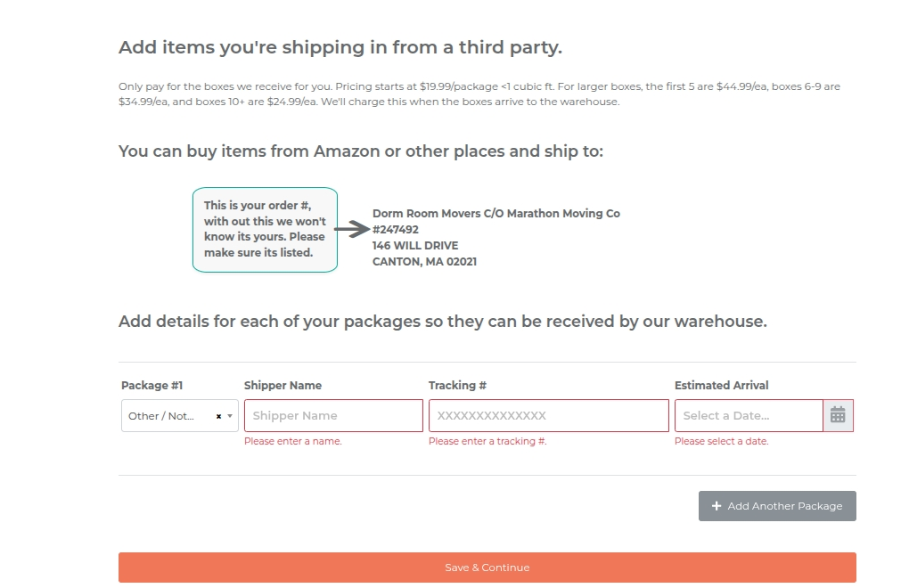Click the '146 WILL DRIVE' address line
909x588 pixels.
415,246
